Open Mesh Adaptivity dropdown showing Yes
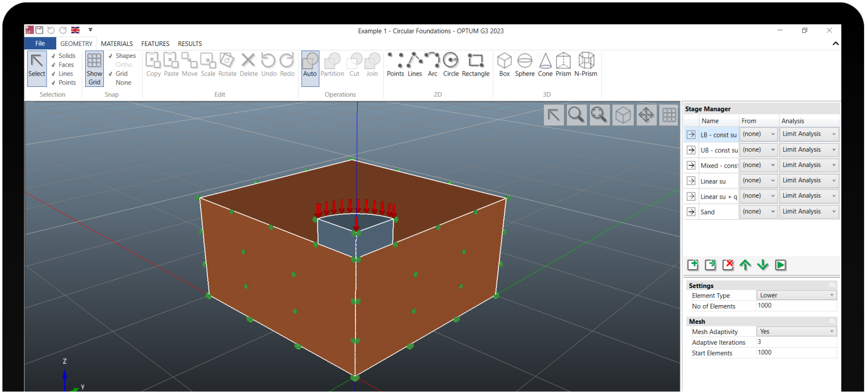The width and height of the screenshot is (868, 392). tap(797, 332)
